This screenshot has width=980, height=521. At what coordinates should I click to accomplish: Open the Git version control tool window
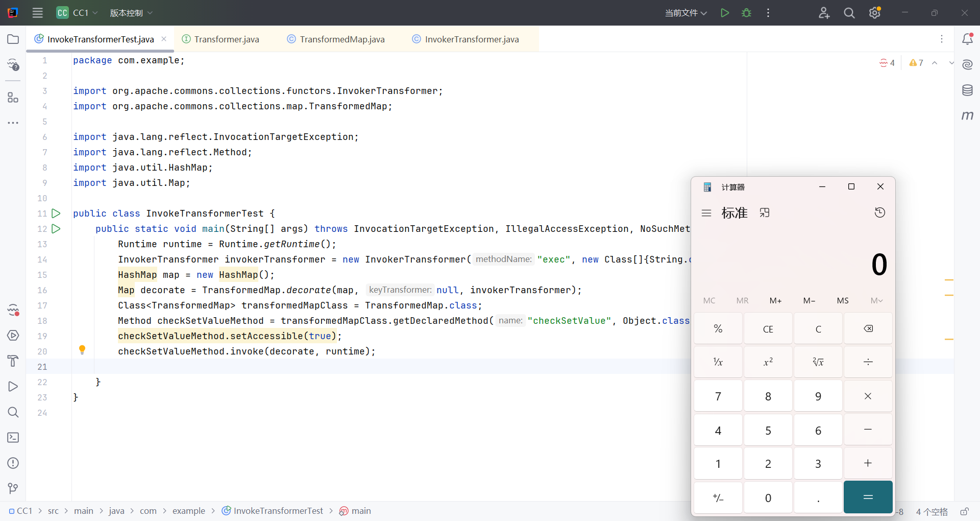(13, 488)
